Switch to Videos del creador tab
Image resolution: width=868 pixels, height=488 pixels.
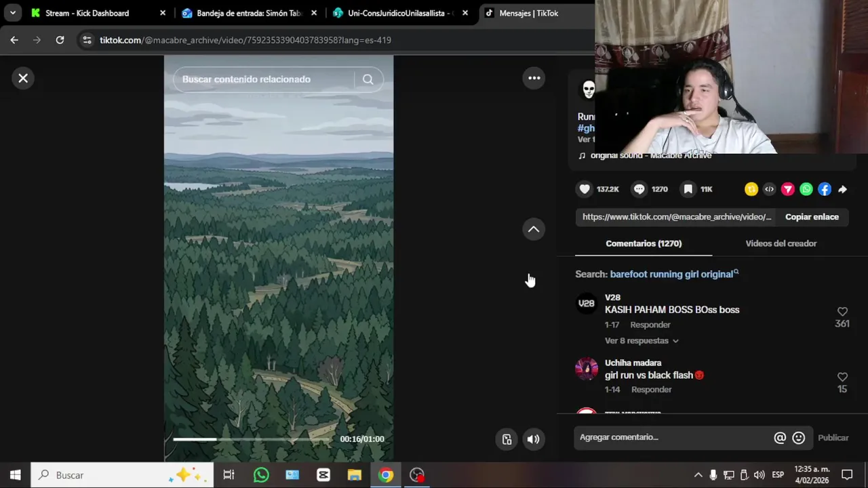pyautogui.click(x=781, y=243)
